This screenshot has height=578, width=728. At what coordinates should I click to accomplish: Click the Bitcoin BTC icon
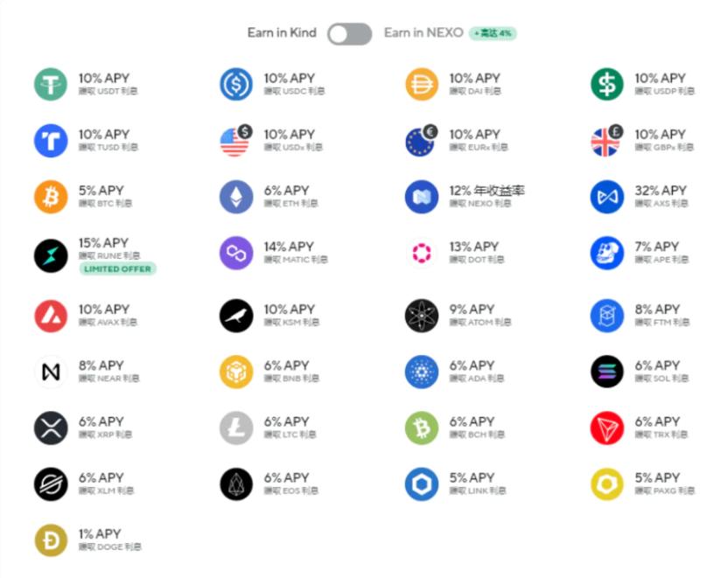(51, 197)
